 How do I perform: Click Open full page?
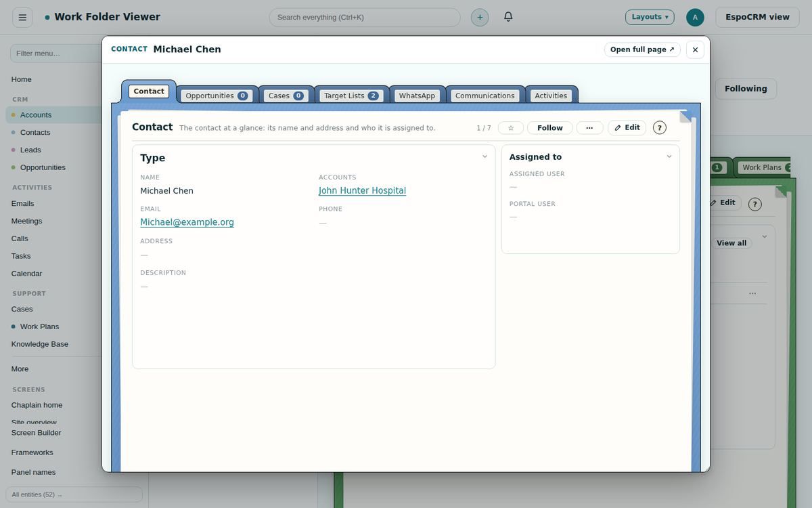pyautogui.click(x=642, y=49)
